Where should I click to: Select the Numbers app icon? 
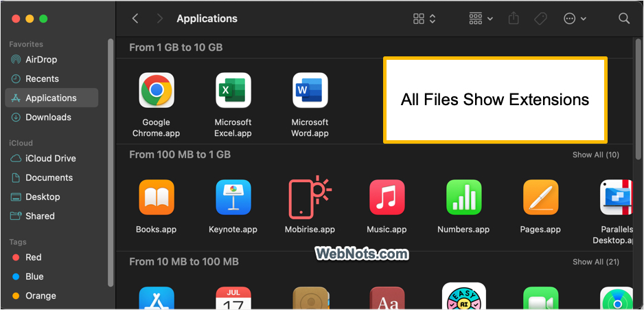(x=463, y=197)
